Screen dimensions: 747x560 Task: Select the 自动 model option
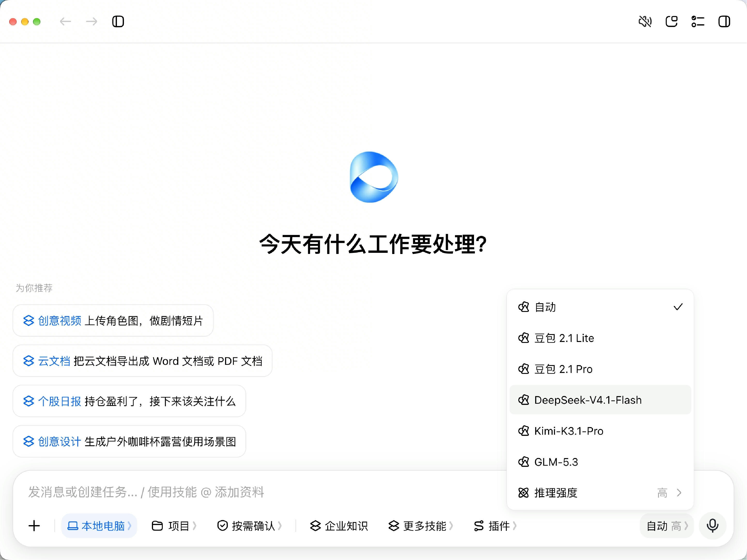(x=600, y=307)
